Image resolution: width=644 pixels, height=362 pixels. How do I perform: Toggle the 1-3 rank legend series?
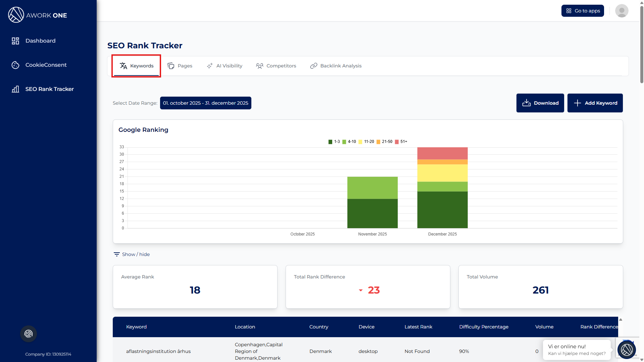334,142
